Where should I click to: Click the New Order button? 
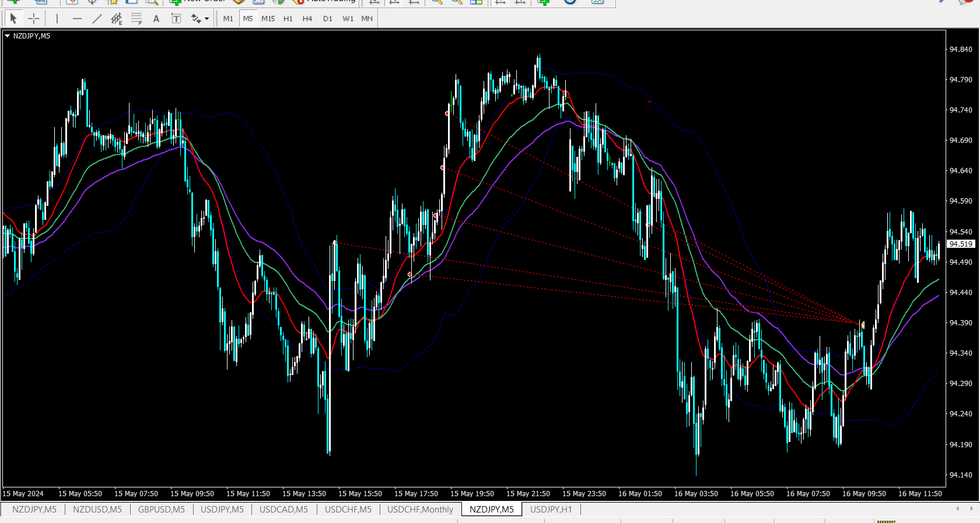coord(197,1)
